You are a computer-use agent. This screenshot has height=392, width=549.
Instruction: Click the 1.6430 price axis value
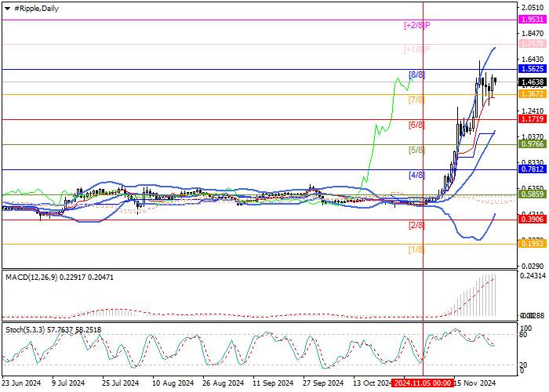(x=533, y=60)
